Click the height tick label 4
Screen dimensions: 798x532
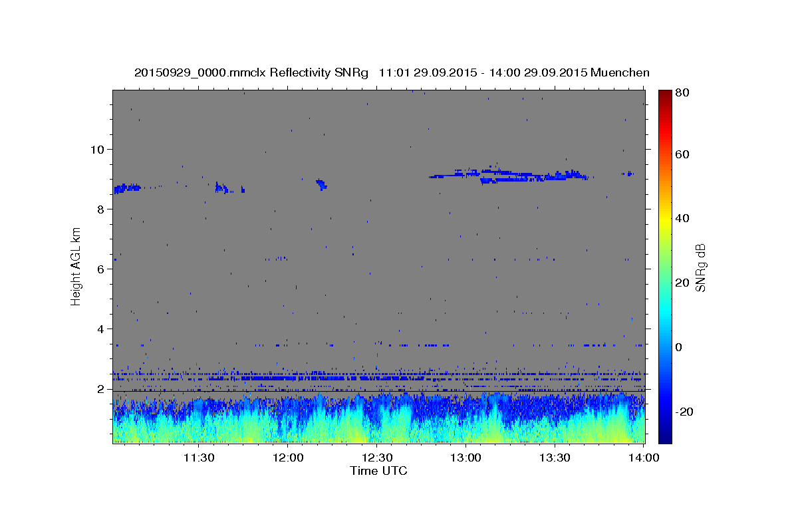102,329
